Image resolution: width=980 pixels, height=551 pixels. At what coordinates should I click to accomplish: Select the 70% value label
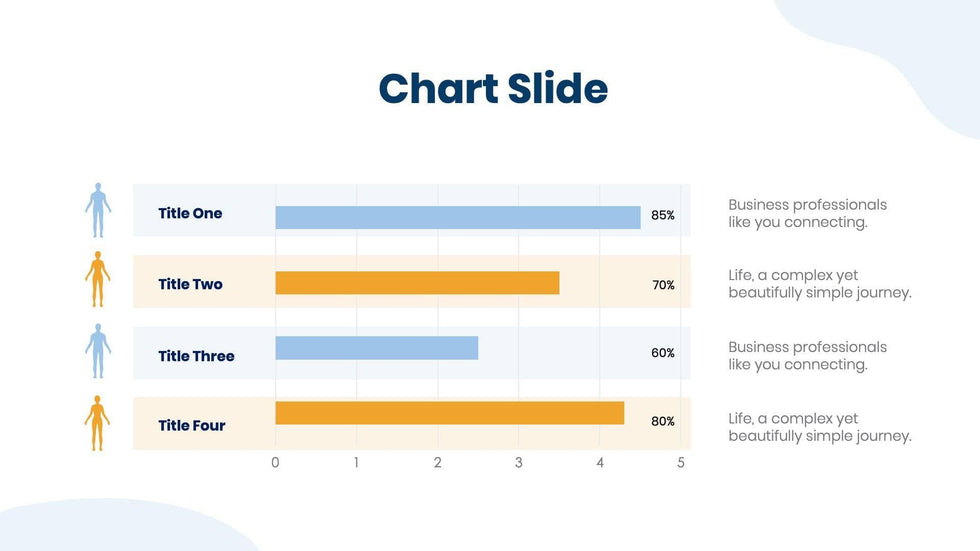point(663,285)
